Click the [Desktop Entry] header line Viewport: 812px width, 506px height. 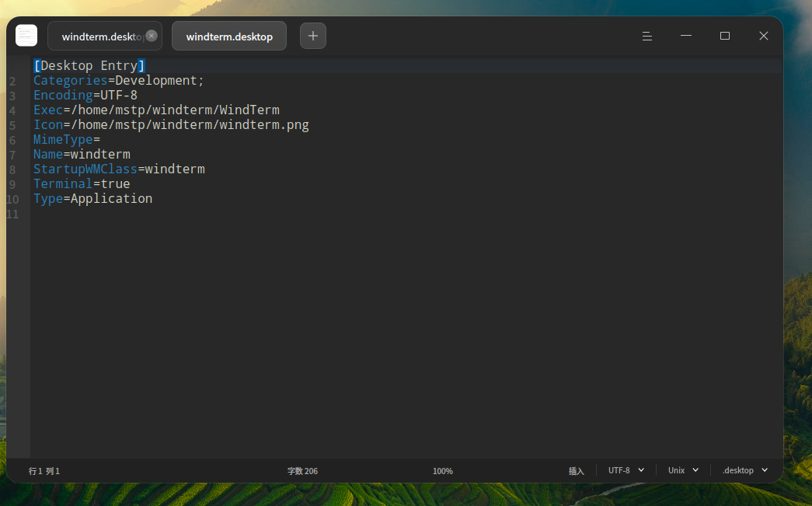[x=89, y=66]
